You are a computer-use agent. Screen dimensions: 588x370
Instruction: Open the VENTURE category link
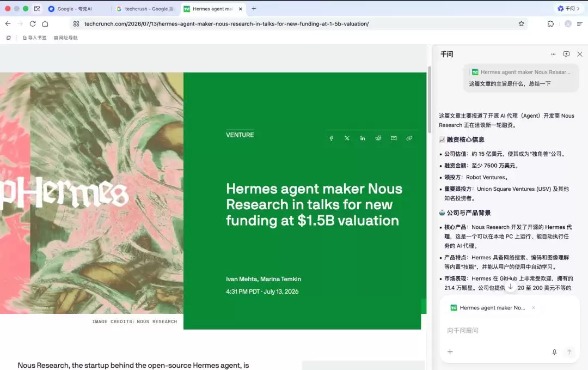[240, 135]
